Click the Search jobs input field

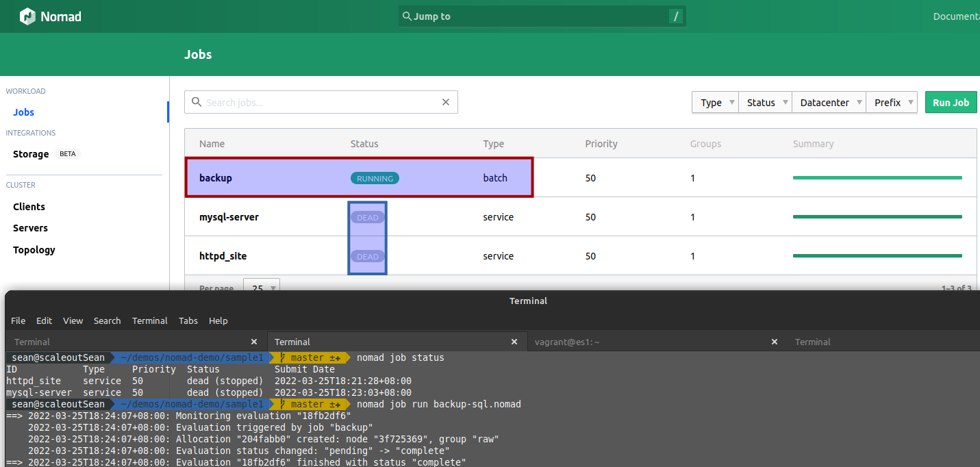321,102
